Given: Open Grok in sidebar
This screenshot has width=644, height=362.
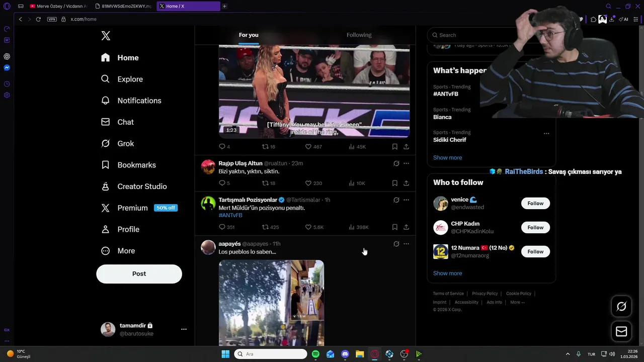Looking at the screenshot, I should pos(117,143).
